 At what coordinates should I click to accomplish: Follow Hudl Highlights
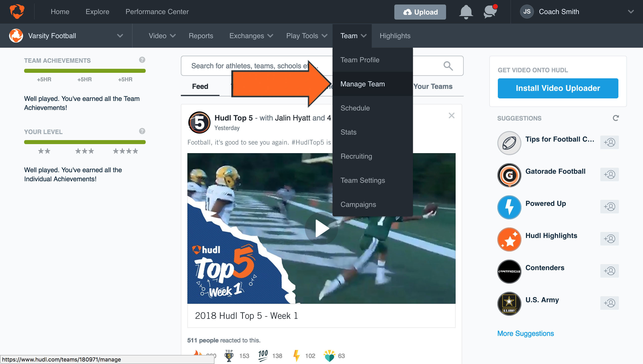610,239
